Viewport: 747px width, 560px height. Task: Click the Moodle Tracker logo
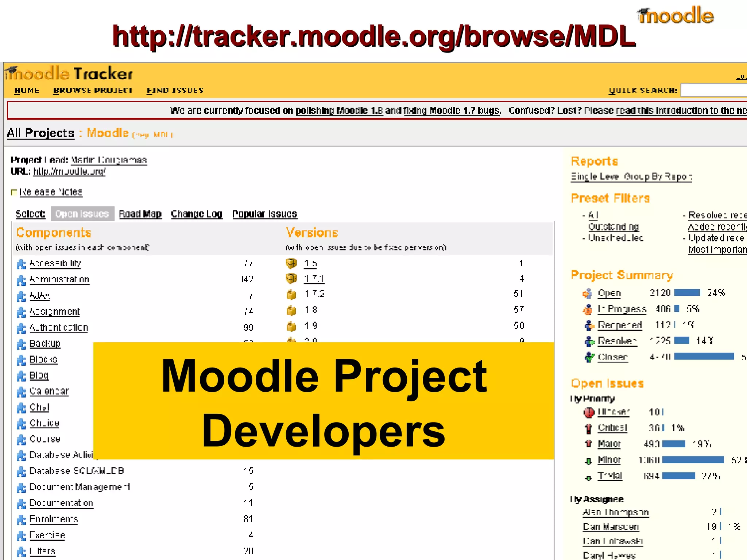tap(69, 74)
